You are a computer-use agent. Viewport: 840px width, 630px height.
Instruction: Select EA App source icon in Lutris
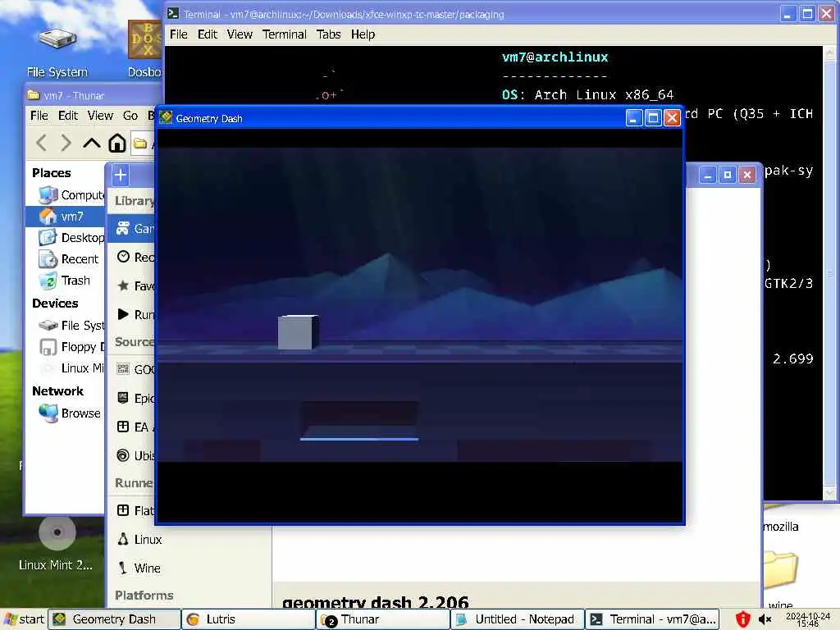[x=123, y=427]
